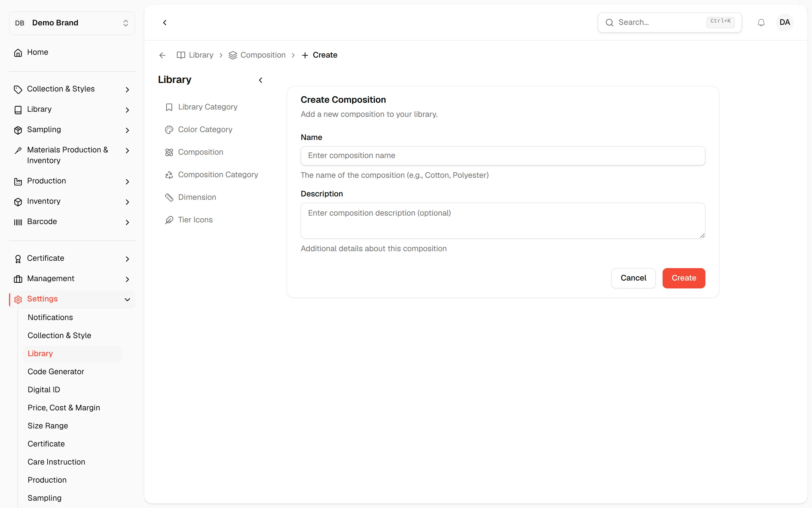Go back using breadcrumb arrow icon
The width and height of the screenshot is (812, 508).
pyautogui.click(x=162, y=55)
